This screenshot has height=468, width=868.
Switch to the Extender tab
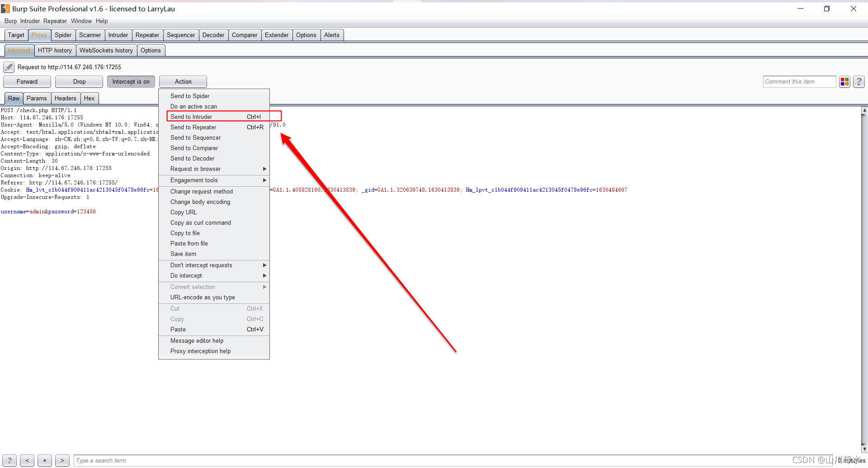tap(277, 35)
